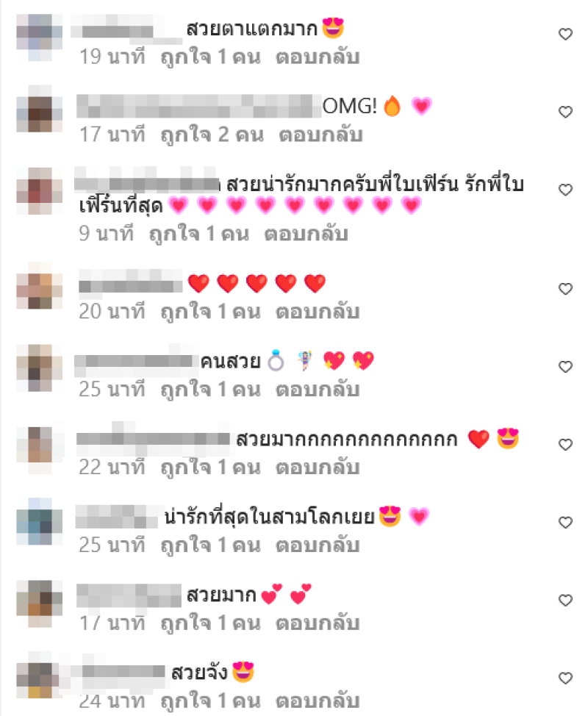Like the สวยมาก comment with pink hearts
Image resolution: width=588 pixels, height=716 pixels.
coord(565,600)
